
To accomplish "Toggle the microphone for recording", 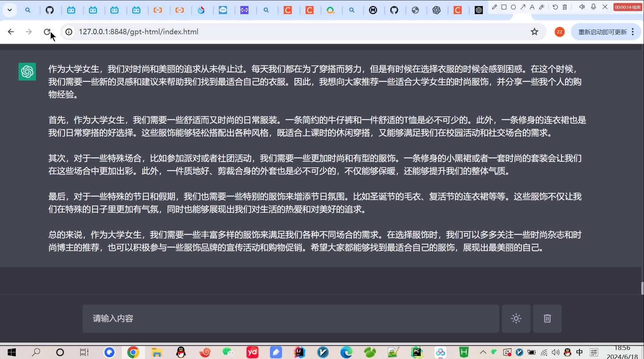I will click(x=594, y=7).
